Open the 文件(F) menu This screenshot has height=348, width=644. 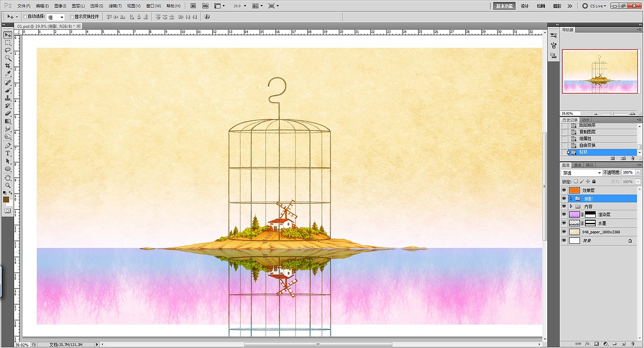[x=24, y=6]
